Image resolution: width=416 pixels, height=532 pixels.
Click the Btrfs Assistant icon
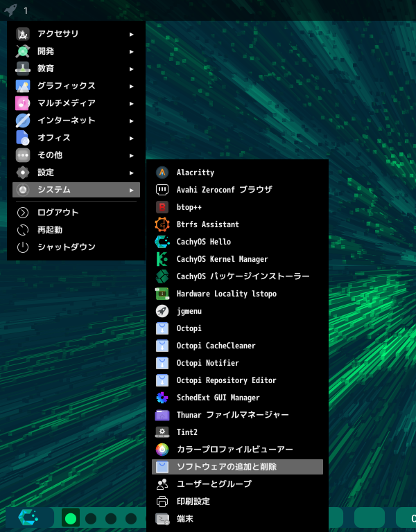click(x=162, y=224)
